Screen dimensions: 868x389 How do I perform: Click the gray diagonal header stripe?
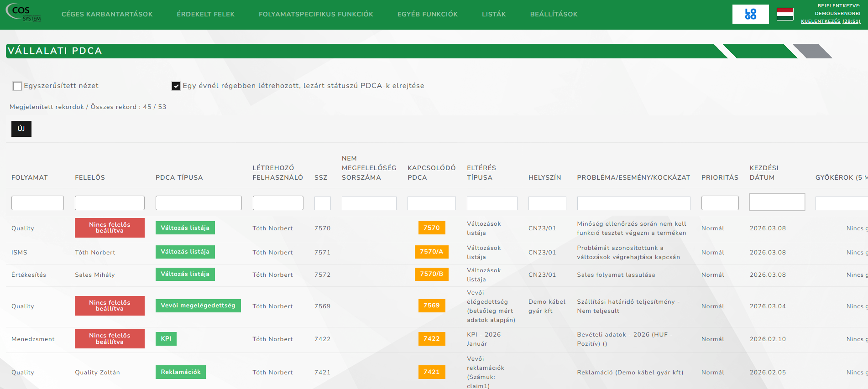click(812, 51)
